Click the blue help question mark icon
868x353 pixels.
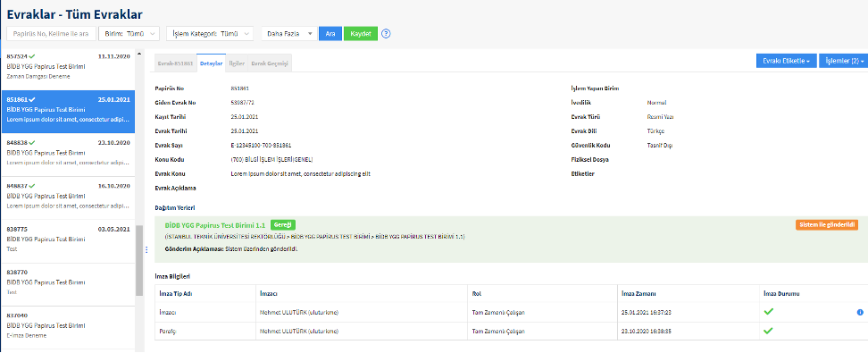387,33
